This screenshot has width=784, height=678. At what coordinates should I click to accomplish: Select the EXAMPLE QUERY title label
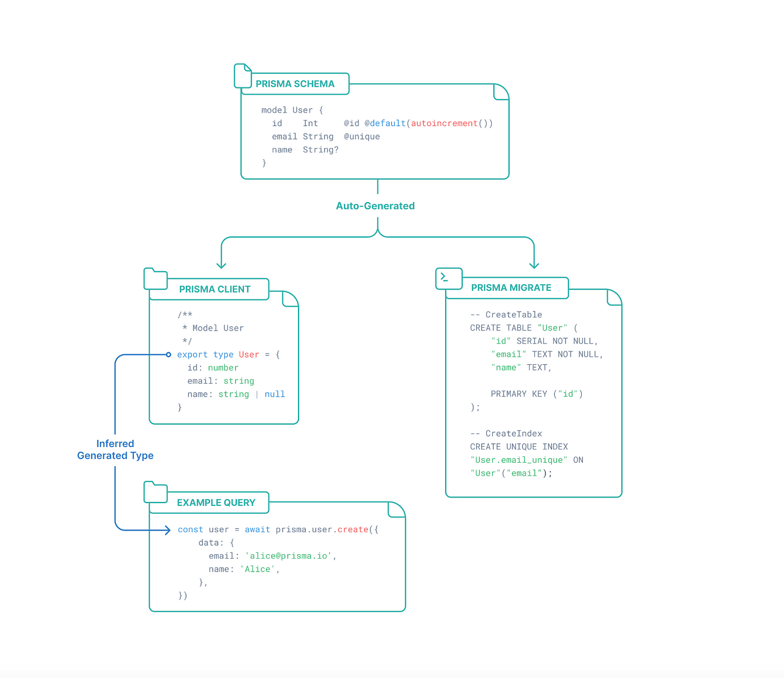[x=216, y=503]
